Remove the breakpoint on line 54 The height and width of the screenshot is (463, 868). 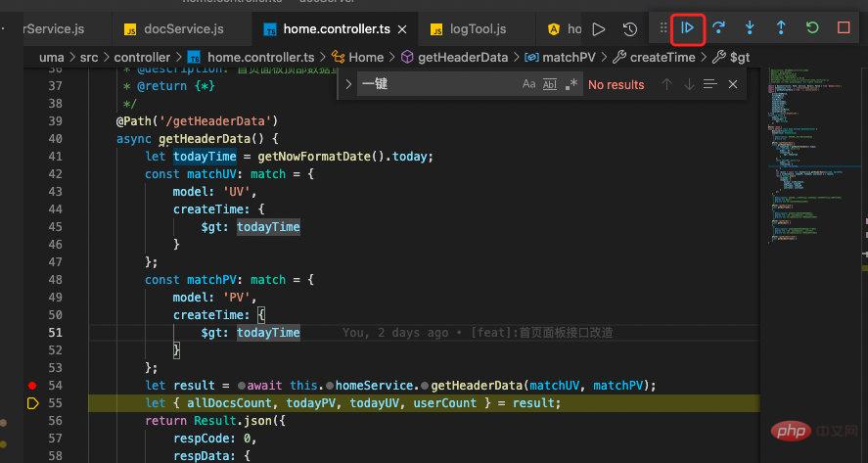pyautogui.click(x=32, y=386)
